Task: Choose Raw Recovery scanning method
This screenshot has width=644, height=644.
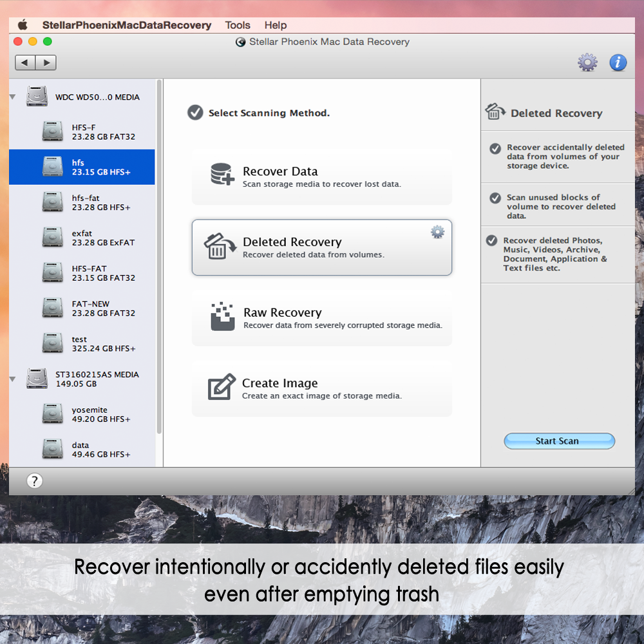Action: coord(322,318)
